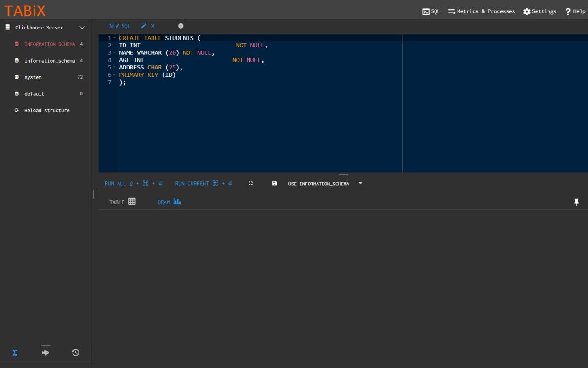The image size is (588, 368).
Task: Click the edit pencil icon on NEW SQL tab
Action: 144,26
